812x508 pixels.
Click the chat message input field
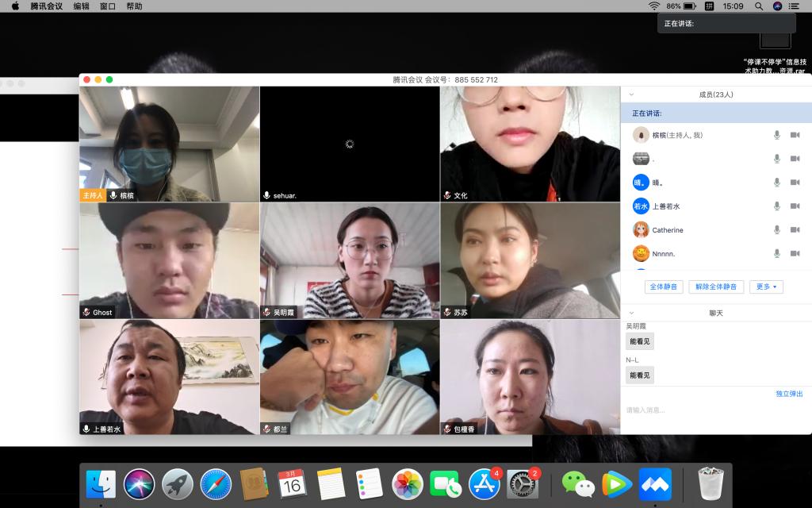(x=714, y=410)
